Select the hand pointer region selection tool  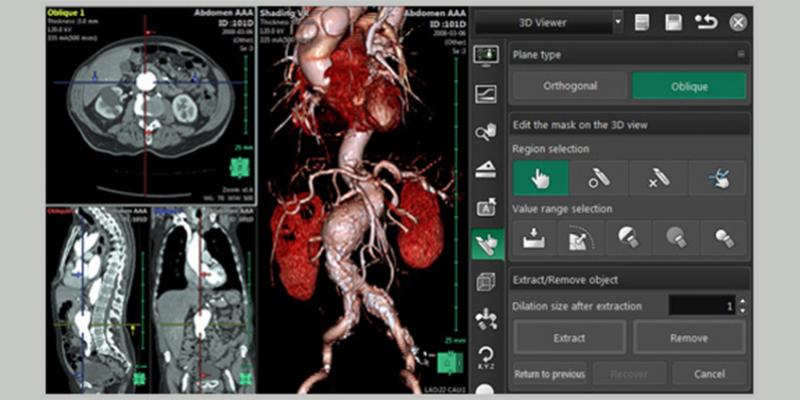pos(540,178)
